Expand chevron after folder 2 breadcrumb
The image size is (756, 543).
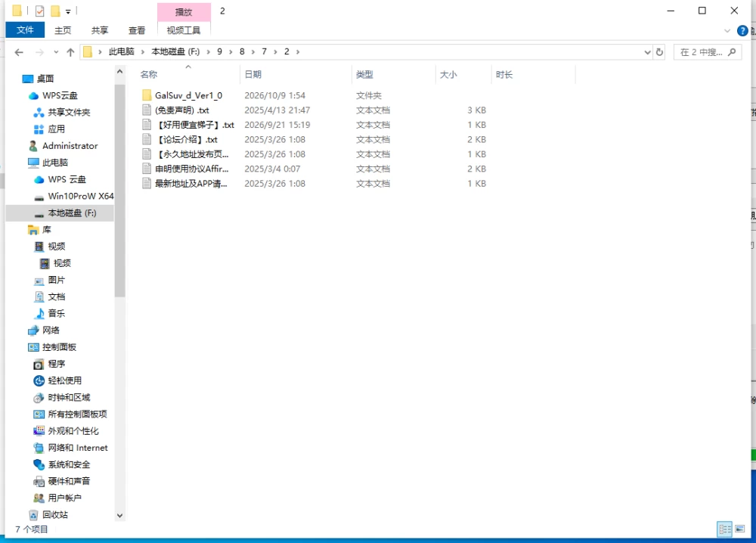coord(298,52)
